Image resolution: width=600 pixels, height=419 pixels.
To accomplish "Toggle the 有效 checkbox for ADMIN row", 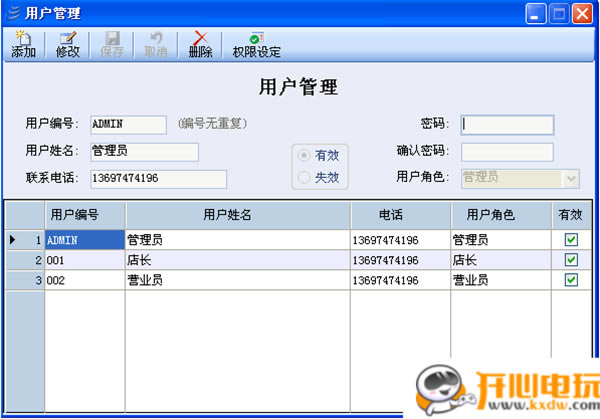I will (571, 240).
